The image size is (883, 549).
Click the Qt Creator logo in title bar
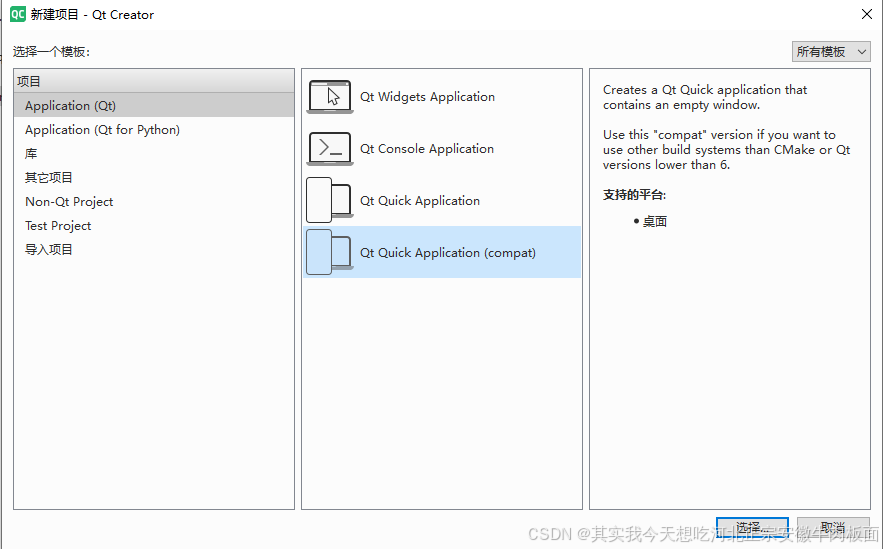[18, 14]
